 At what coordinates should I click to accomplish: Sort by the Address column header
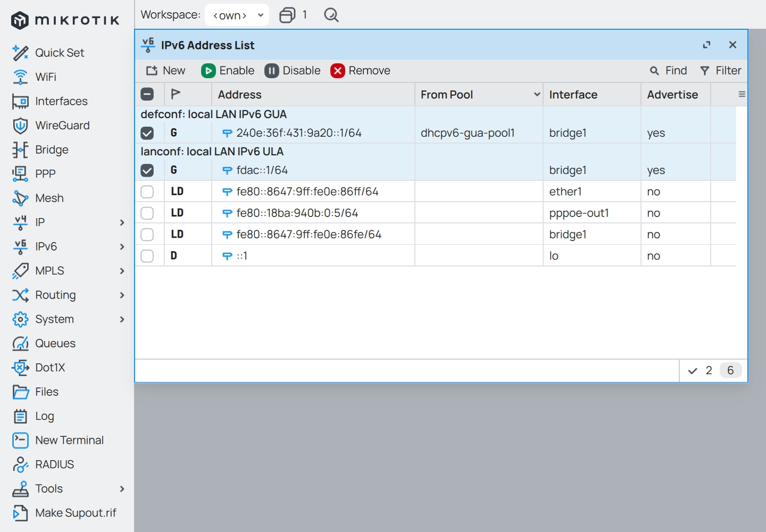coord(313,94)
